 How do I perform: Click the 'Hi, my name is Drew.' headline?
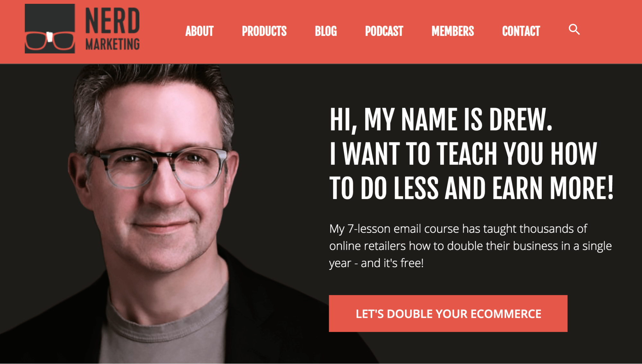coord(441,120)
